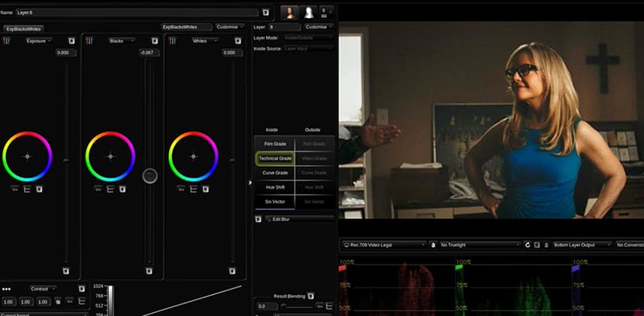Open the Whites parameter dropdown

click(x=205, y=41)
